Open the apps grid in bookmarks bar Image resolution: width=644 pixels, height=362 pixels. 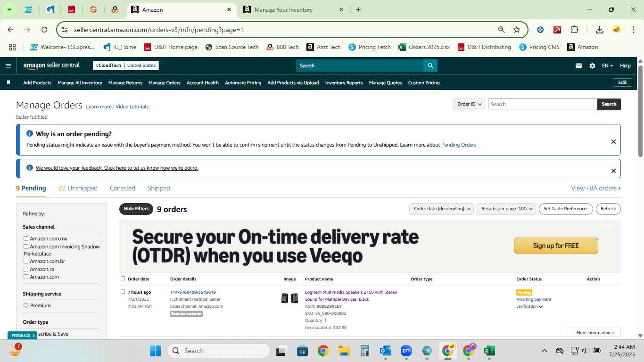tap(12, 47)
